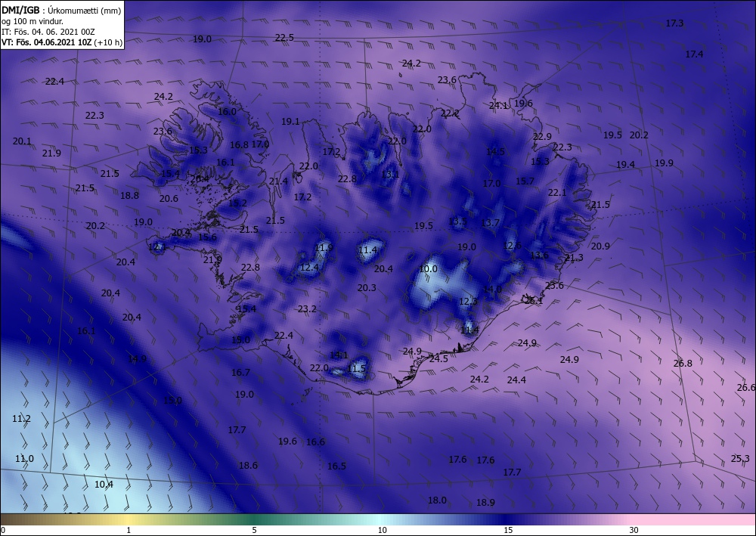Select the 11.5 value on the map
The width and height of the screenshot is (756, 536).
tap(357, 368)
